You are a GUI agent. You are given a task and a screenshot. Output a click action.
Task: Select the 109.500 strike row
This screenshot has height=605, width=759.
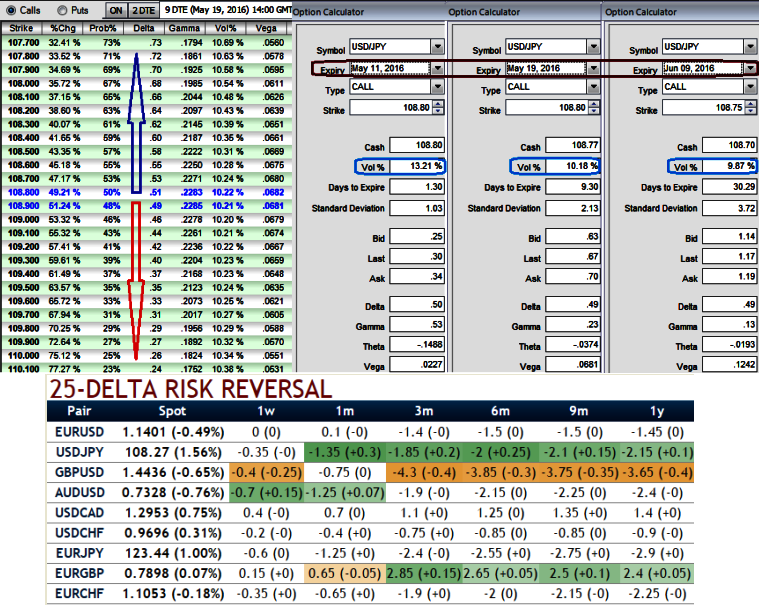coord(146,287)
